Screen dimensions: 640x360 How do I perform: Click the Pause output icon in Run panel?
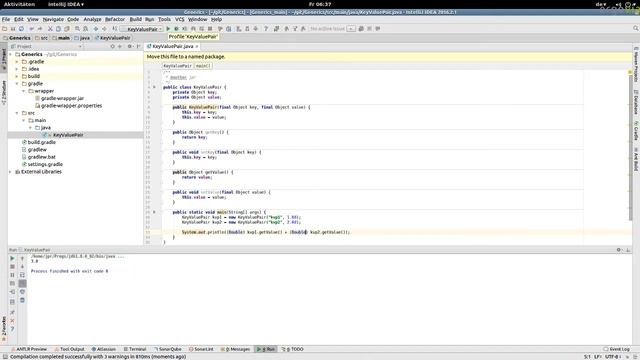[12, 275]
